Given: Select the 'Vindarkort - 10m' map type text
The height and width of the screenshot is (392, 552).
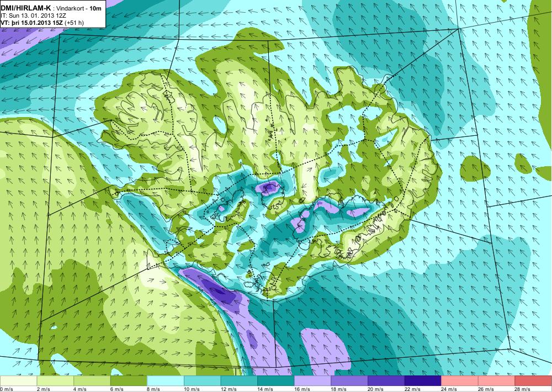Looking at the screenshot, I should coord(78,9).
